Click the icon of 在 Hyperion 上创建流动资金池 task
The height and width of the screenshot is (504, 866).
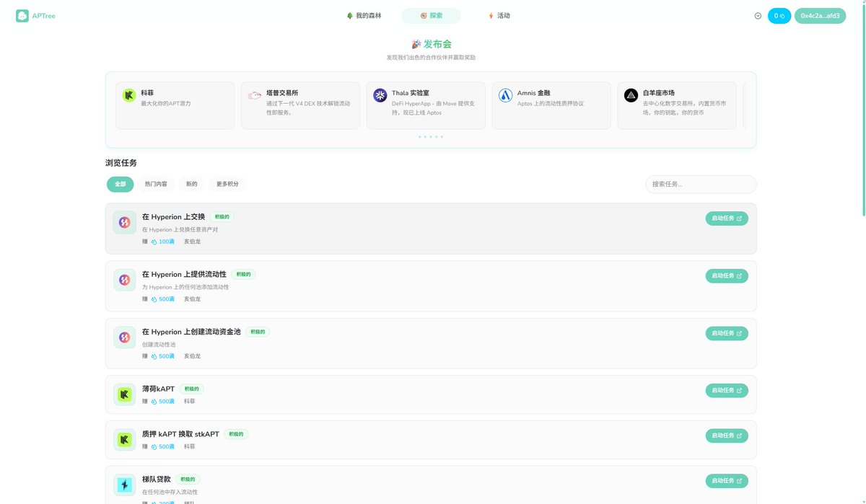(x=125, y=337)
